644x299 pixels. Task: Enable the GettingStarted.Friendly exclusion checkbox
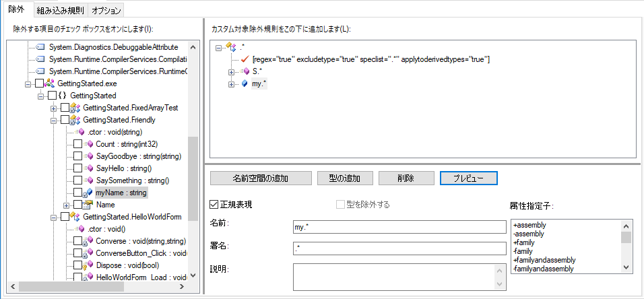(65, 120)
